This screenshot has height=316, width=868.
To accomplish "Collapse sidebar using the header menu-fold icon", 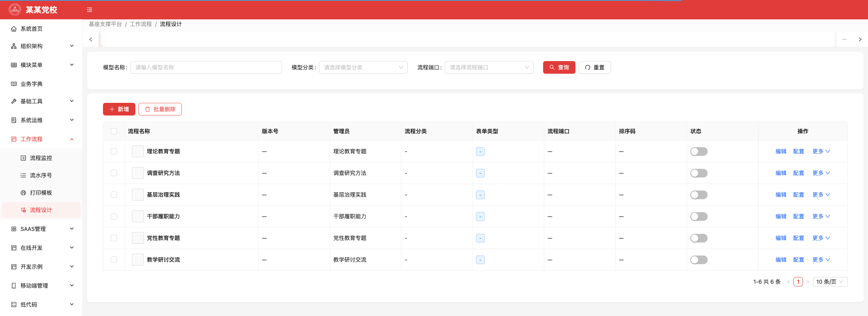I will click(90, 10).
